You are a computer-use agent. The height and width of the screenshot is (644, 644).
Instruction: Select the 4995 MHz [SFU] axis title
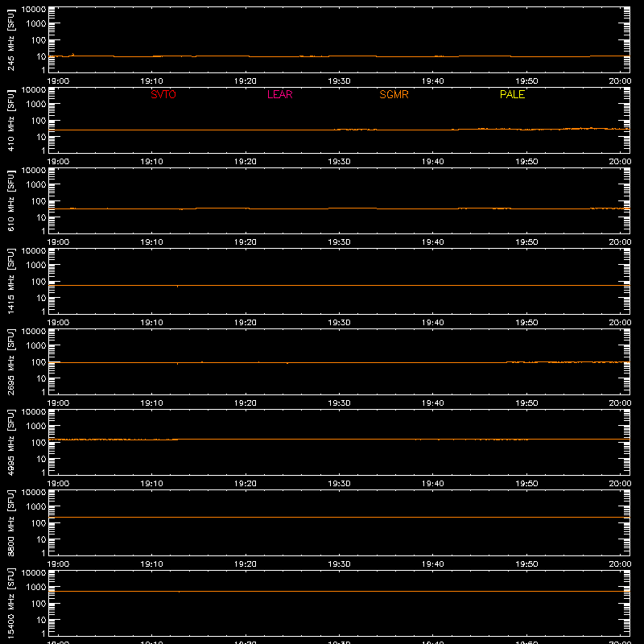tap(10, 442)
